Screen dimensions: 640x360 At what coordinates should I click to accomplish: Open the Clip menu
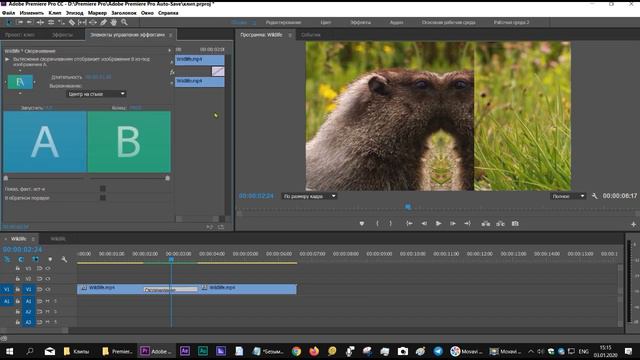pyautogui.click(x=55, y=13)
